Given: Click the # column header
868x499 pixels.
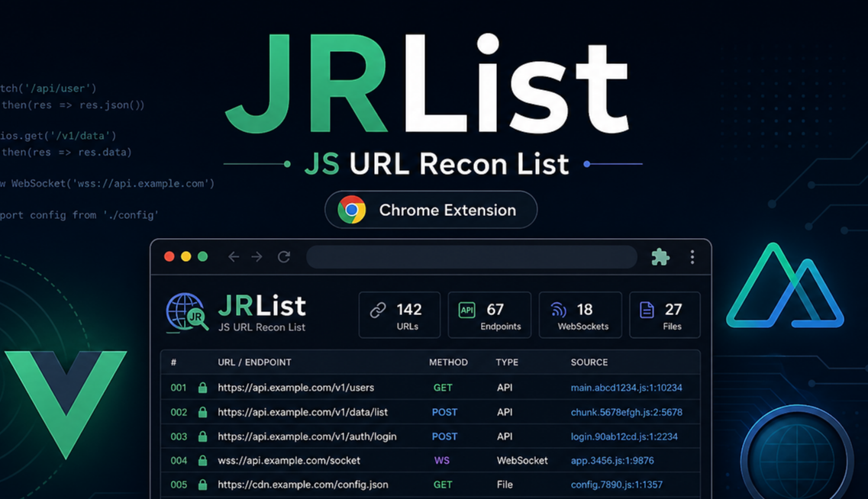Looking at the screenshot, I should coord(174,362).
